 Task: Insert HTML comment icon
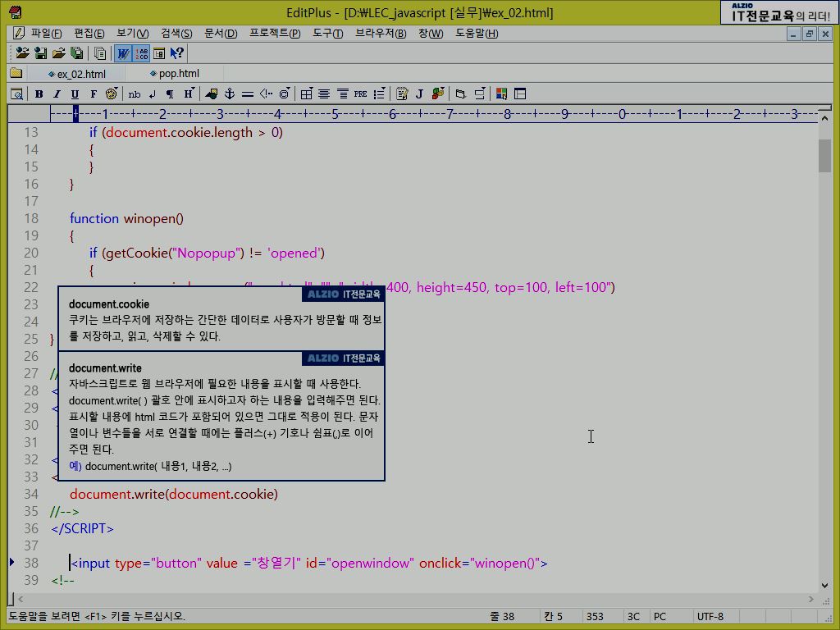pos(266,94)
